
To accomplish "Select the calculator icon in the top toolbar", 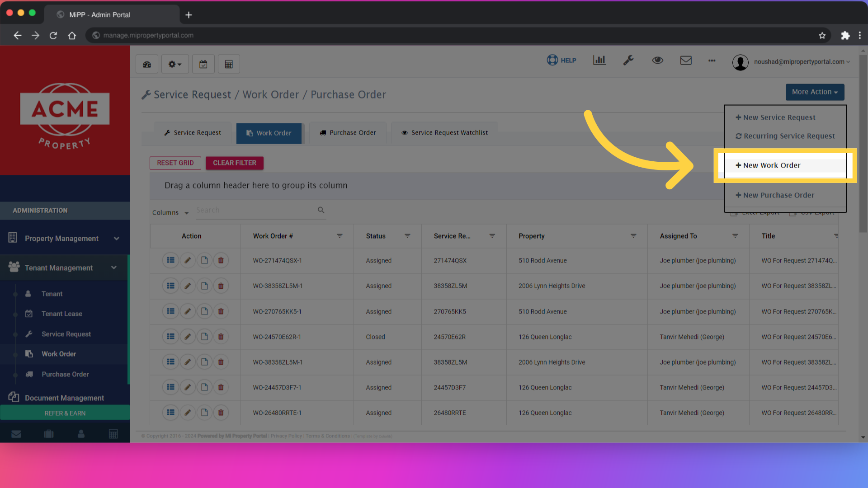I will click(229, 64).
